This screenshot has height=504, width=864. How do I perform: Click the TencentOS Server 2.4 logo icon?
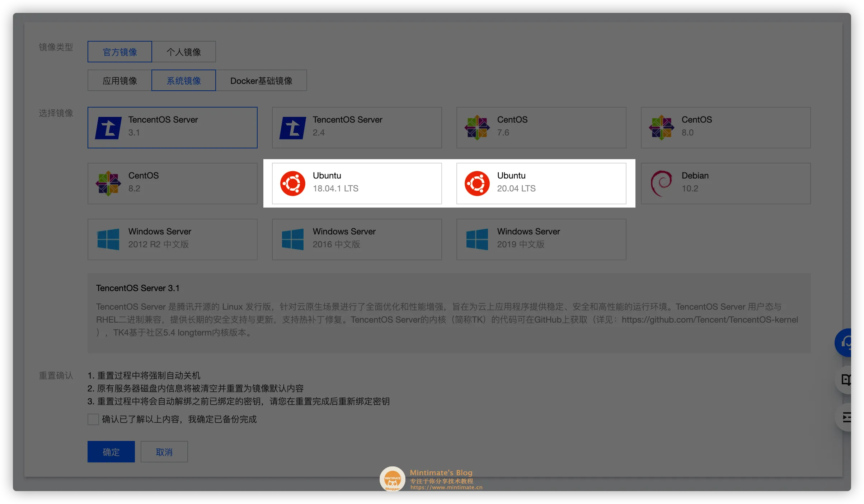pos(293,128)
